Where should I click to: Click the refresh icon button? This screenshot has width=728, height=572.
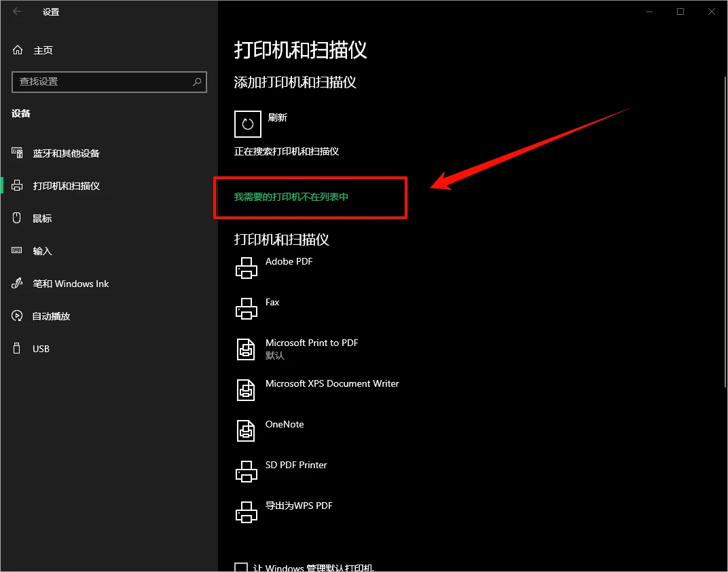[247, 124]
